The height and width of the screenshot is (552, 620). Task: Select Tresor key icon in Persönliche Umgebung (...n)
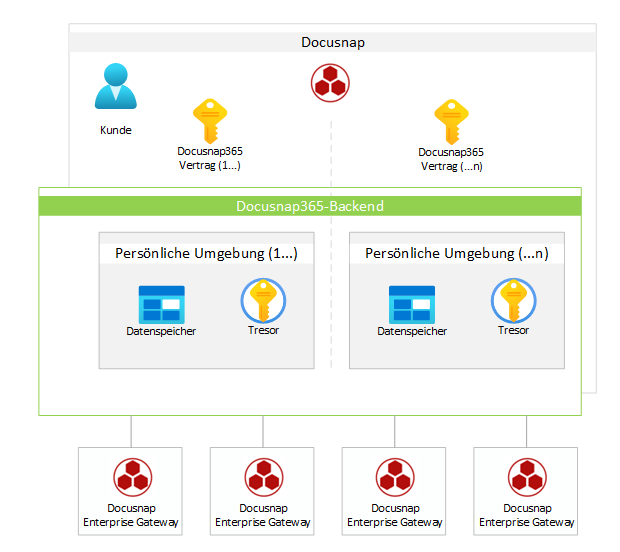point(514,300)
